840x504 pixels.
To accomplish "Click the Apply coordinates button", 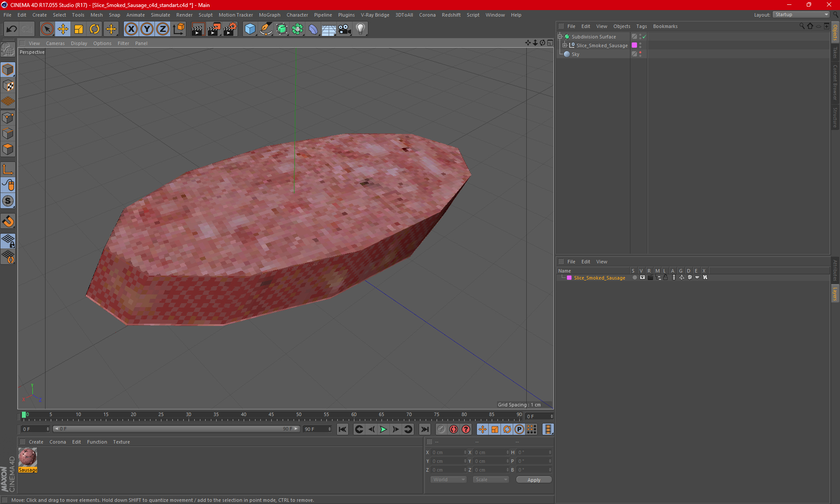I will tap(534, 480).
